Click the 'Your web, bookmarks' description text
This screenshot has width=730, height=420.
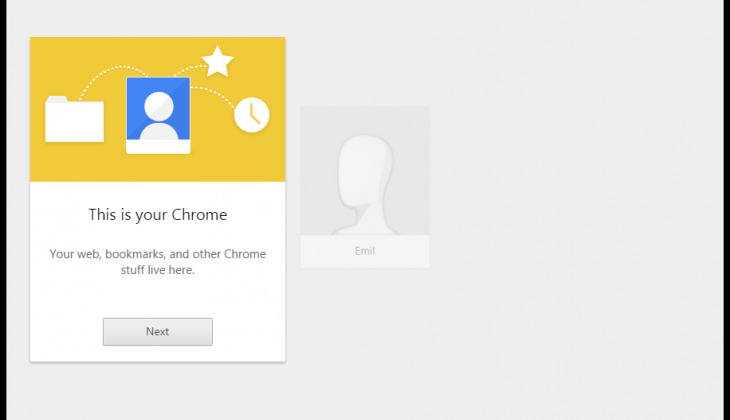pos(158,262)
